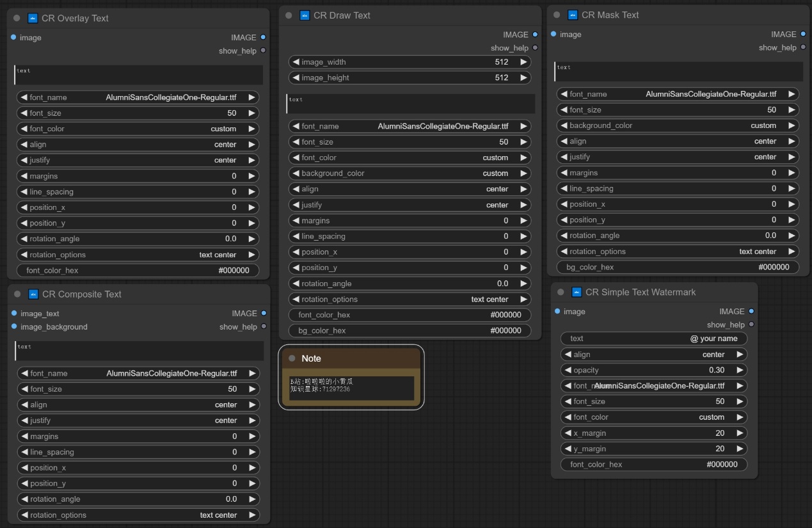Click the blue badge icon on CR Overlay Text

(x=33, y=19)
